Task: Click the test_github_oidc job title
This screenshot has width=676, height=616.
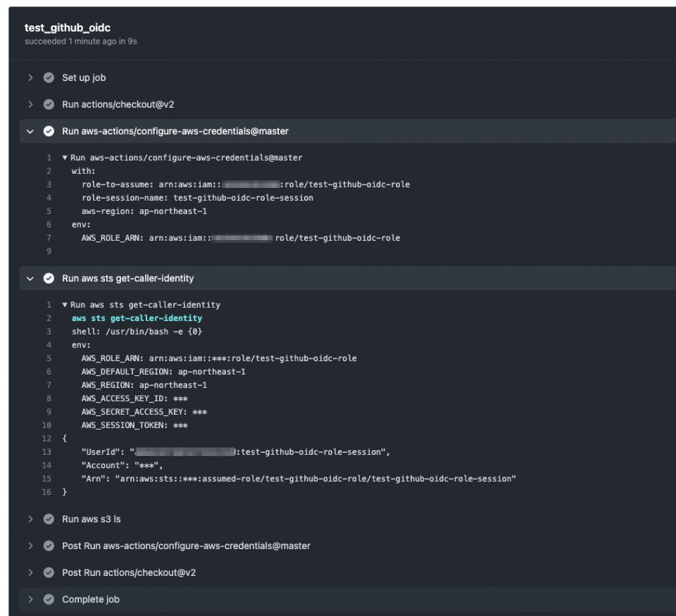Action: [x=68, y=27]
